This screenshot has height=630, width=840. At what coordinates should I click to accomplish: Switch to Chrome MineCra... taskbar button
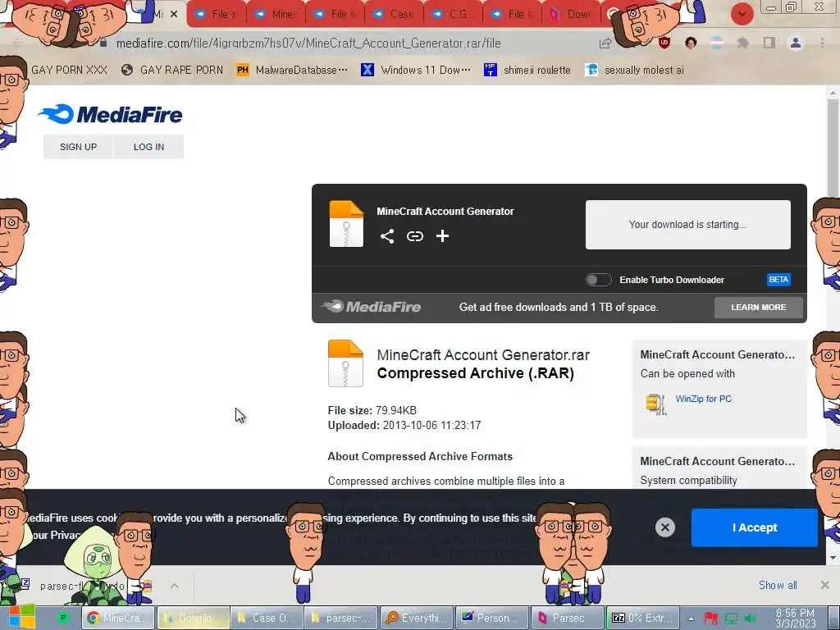click(118, 618)
